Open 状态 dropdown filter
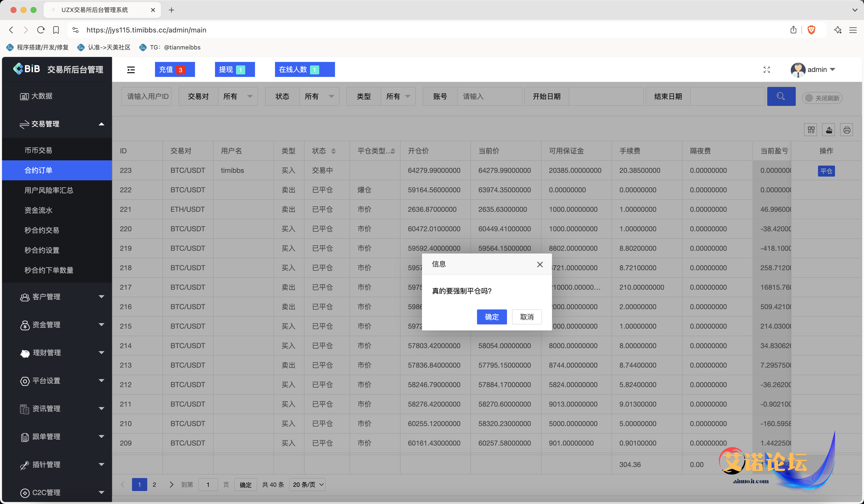The height and width of the screenshot is (504, 864). [x=319, y=96]
